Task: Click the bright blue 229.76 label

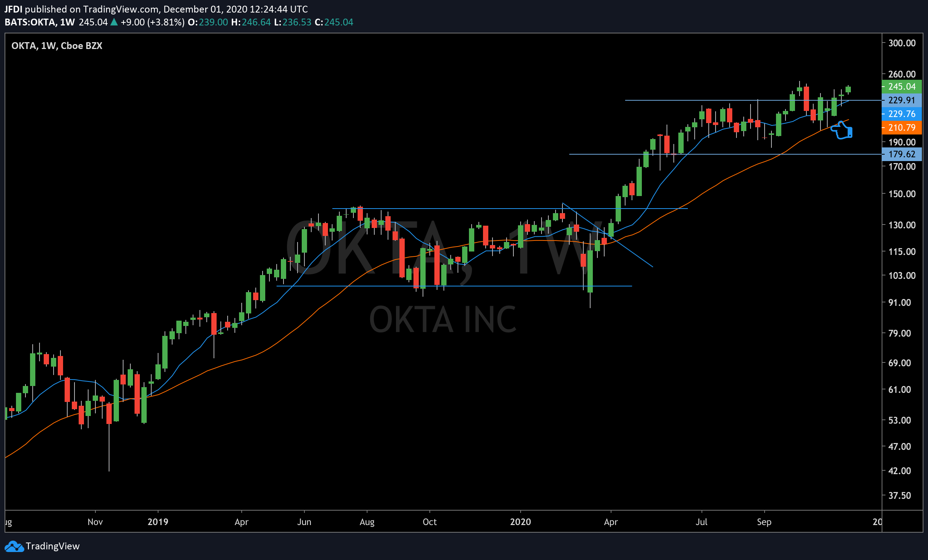Action: point(901,114)
